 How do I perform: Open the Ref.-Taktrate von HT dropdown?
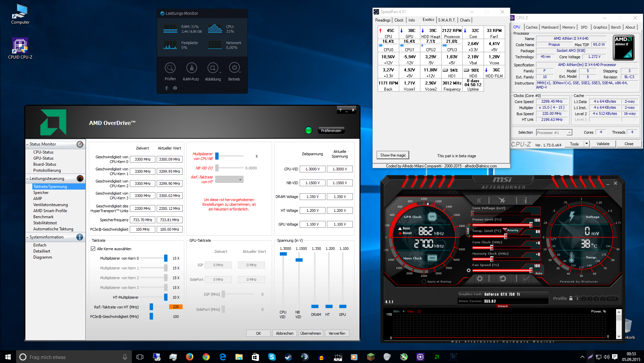(229, 179)
